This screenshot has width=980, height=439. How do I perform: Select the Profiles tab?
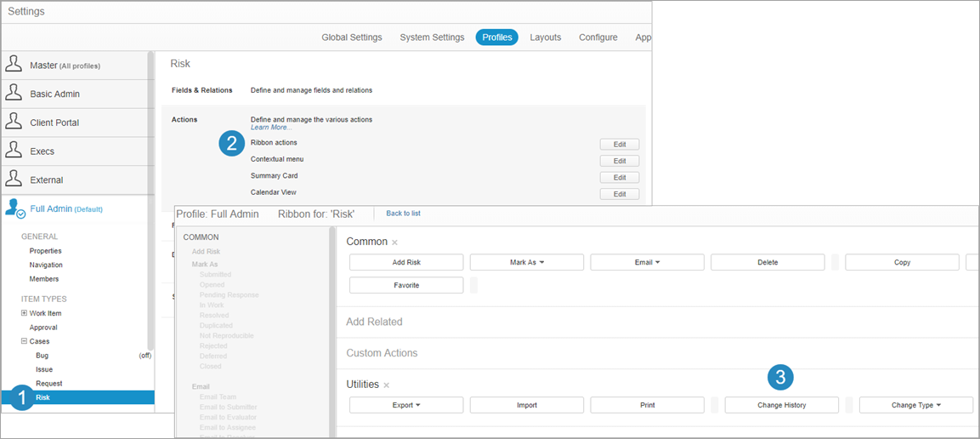coord(497,37)
